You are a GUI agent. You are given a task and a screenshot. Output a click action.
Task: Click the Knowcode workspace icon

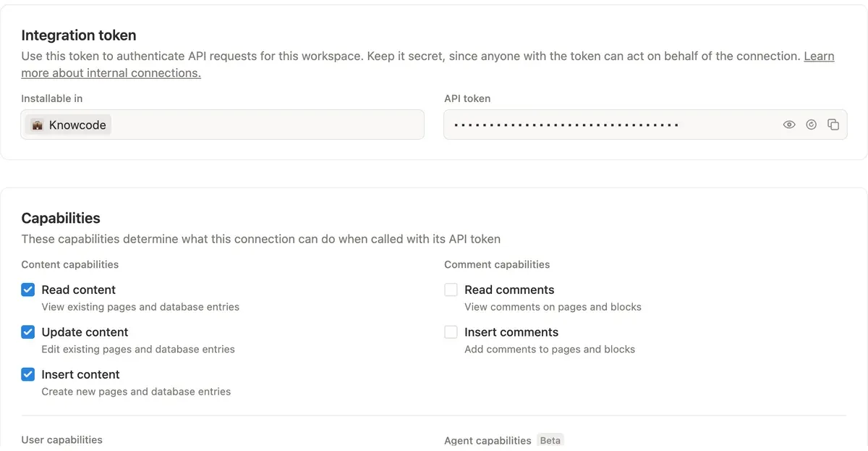click(x=37, y=125)
